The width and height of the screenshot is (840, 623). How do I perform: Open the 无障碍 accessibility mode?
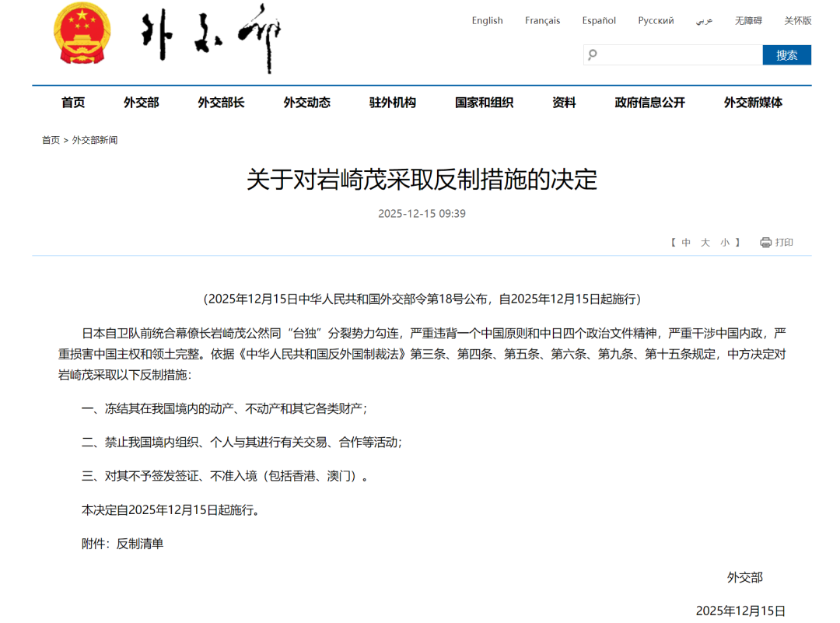[x=748, y=20]
